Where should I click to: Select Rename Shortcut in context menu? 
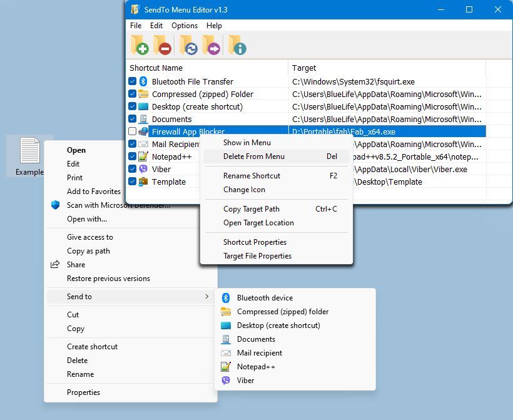pos(277,176)
